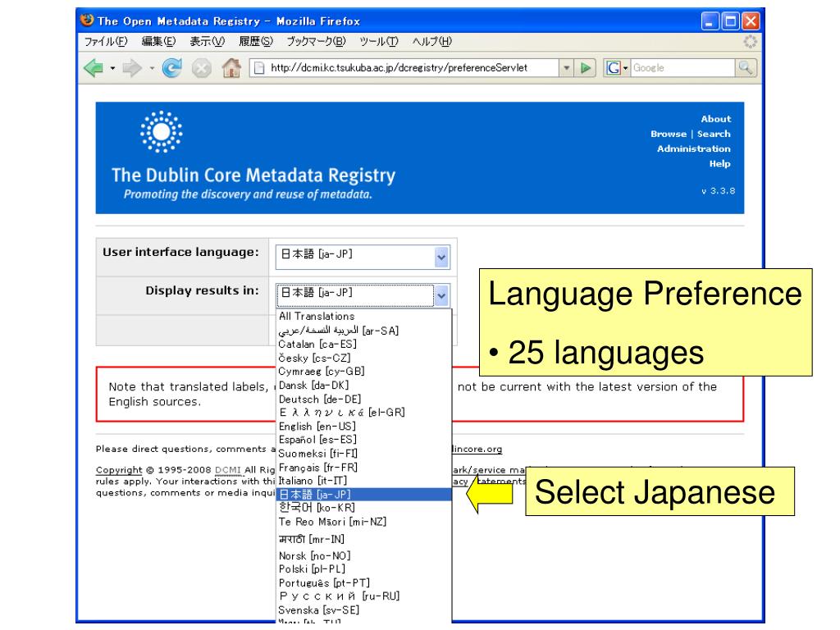Select Italiano [it-IT] option
The image size is (840, 630).
[x=363, y=481]
